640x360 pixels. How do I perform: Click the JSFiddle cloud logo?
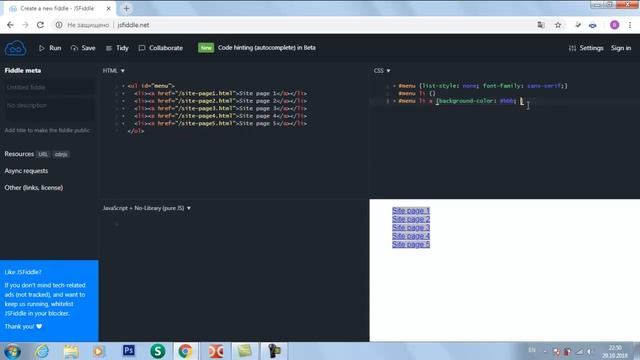click(x=16, y=48)
